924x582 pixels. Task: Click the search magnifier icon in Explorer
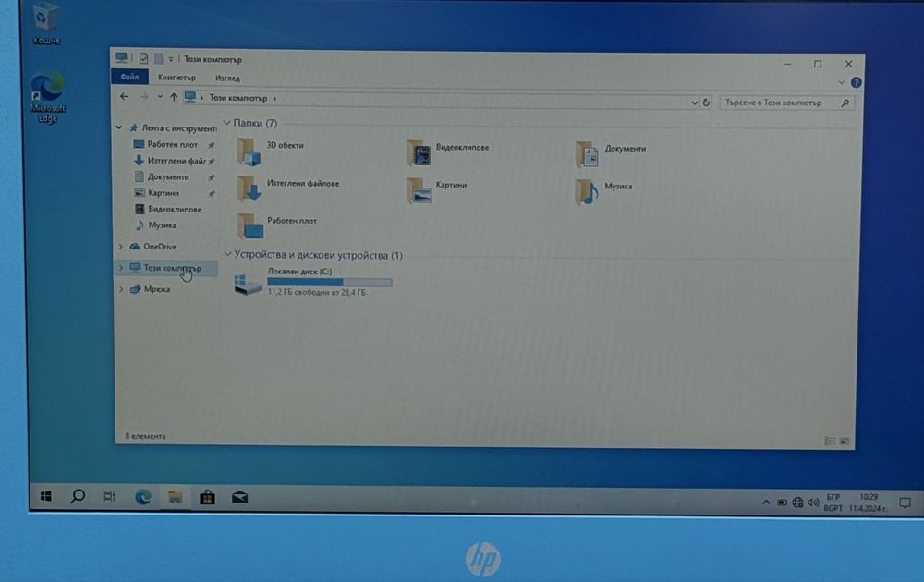[845, 103]
